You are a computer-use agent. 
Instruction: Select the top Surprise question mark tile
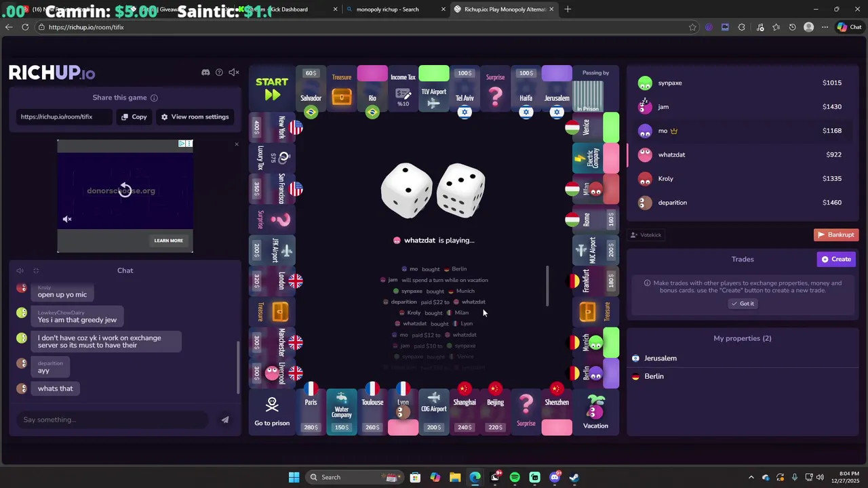pos(495,89)
